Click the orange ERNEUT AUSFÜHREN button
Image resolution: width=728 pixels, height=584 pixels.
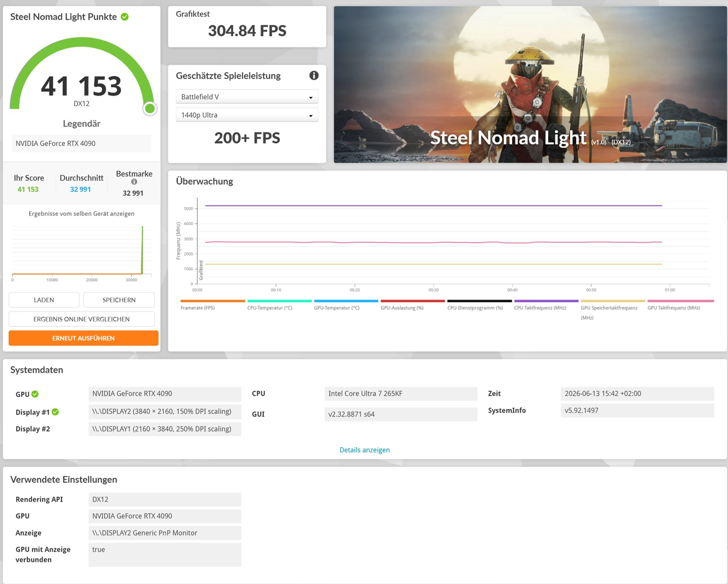(83, 338)
